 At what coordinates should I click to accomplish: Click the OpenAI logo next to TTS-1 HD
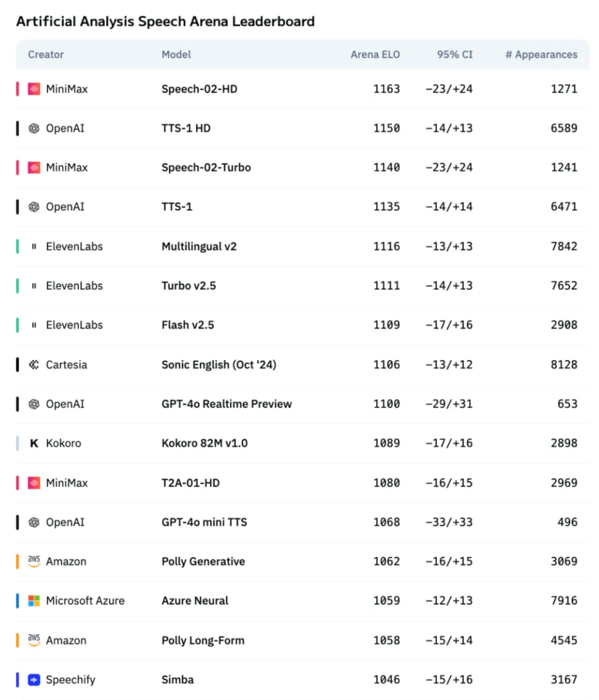(x=34, y=128)
